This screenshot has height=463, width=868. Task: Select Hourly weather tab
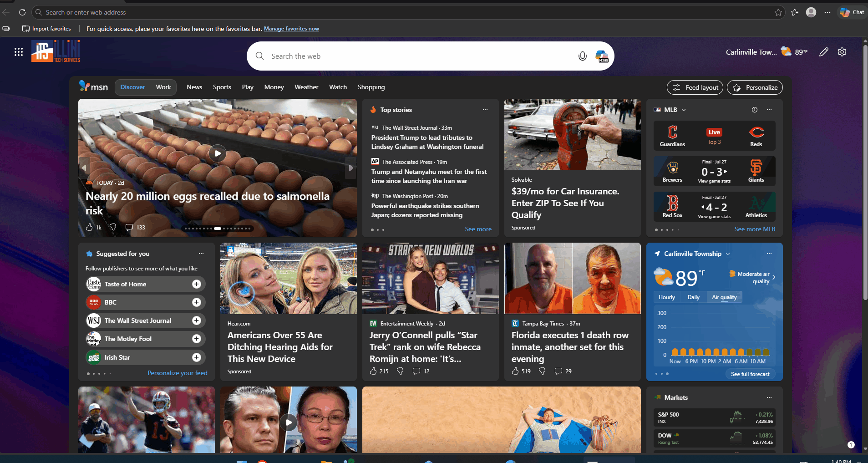tap(667, 297)
